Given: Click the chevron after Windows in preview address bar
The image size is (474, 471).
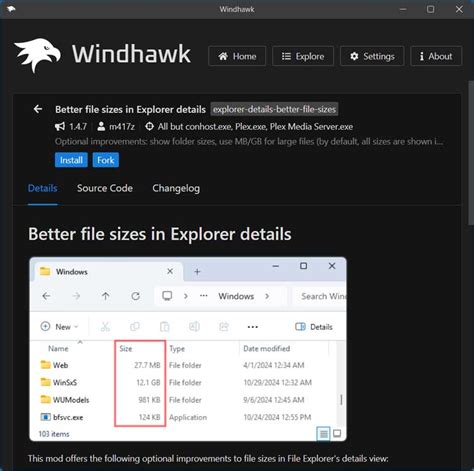Looking at the screenshot, I should click(267, 296).
